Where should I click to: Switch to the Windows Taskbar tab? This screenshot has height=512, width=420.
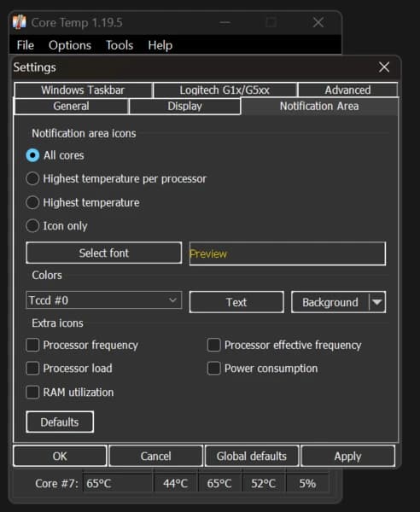point(84,90)
